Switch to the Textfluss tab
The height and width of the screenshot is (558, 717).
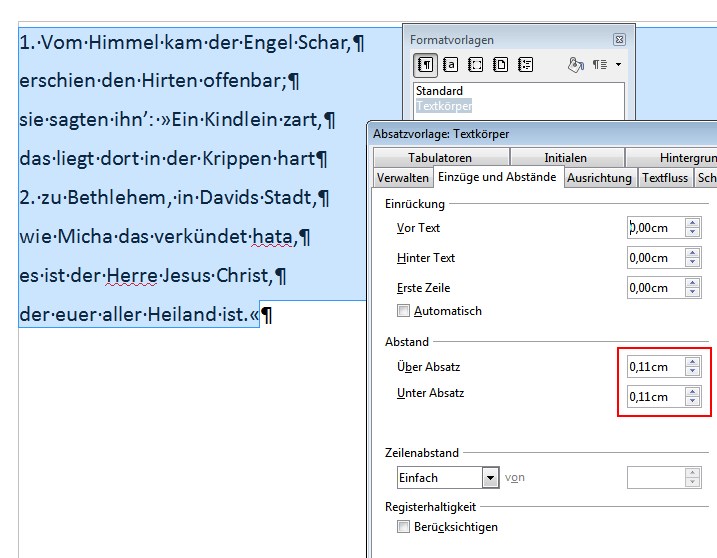pos(665,178)
